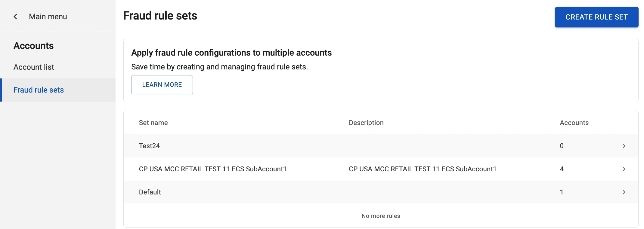Screen dimensions: 644x229
Task: Select CP USA MCC RETAIL set name
Action: point(212,169)
